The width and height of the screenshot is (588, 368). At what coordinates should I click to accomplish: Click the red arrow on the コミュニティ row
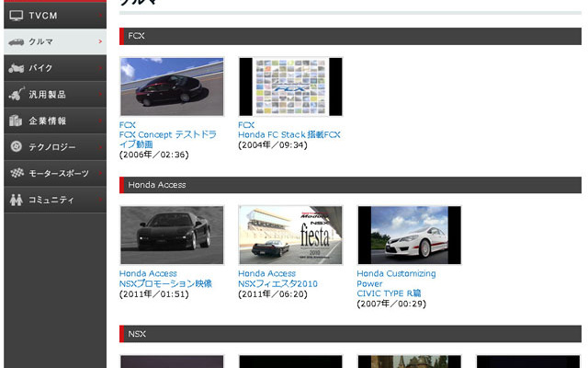(100, 200)
